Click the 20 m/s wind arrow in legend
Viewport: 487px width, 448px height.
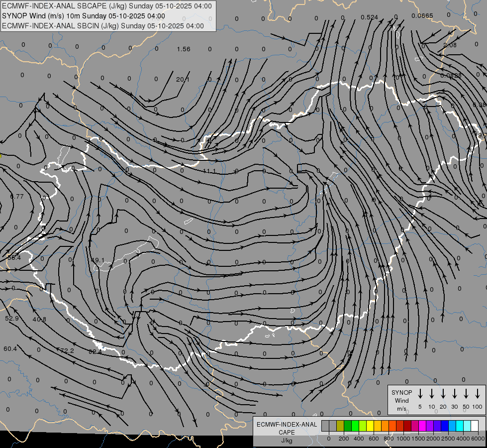[x=443, y=394]
